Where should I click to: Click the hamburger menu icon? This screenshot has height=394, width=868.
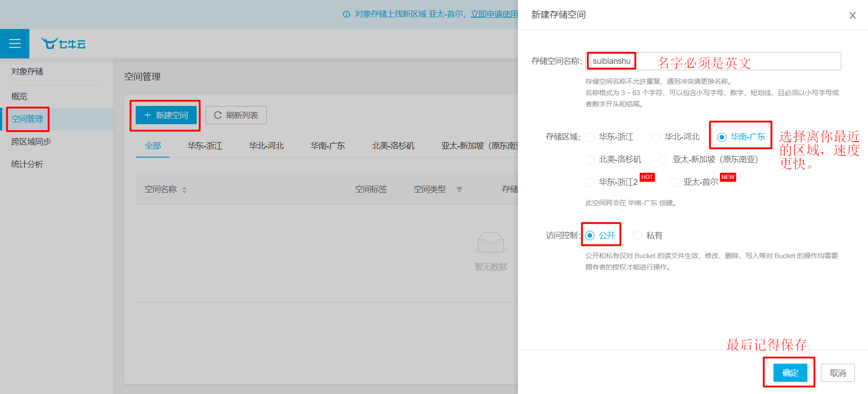point(14,43)
